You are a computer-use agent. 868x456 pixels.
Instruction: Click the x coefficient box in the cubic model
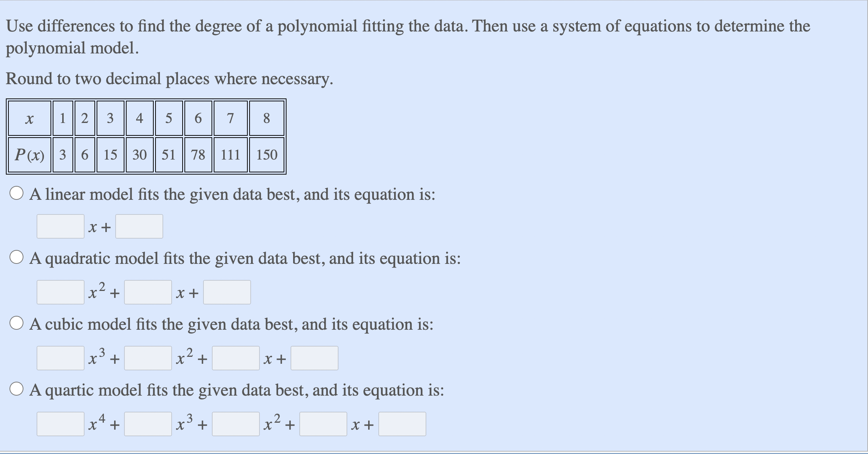point(236,358)
